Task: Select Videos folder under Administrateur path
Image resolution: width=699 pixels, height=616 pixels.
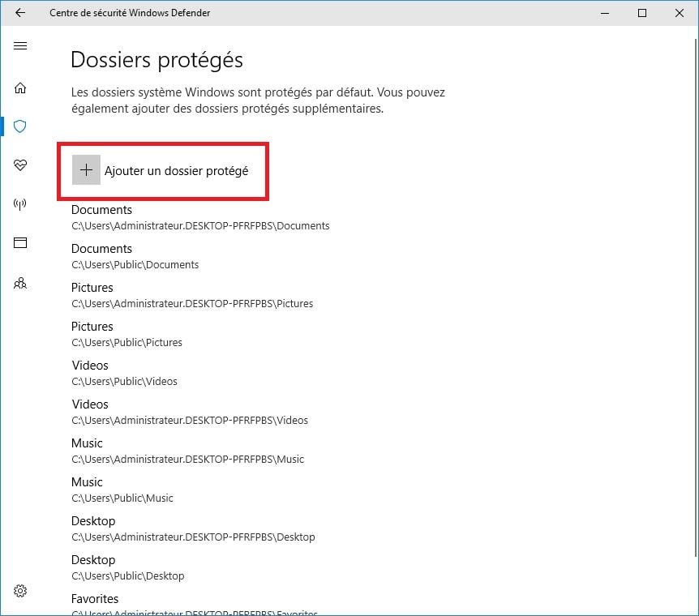Action: click(190, 412)
